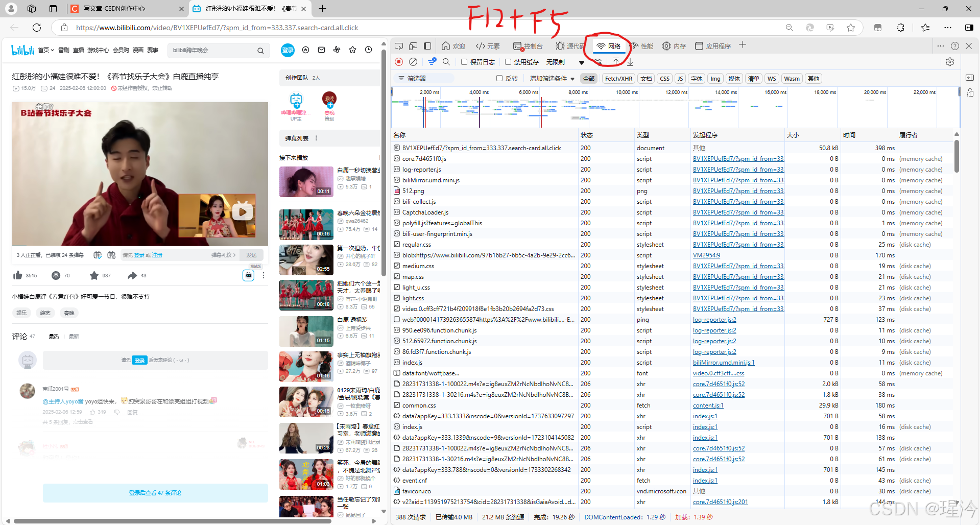Click the bilibili search magnifier icon
This screenshot has width=980, height=525.
(x=260, y=51)
